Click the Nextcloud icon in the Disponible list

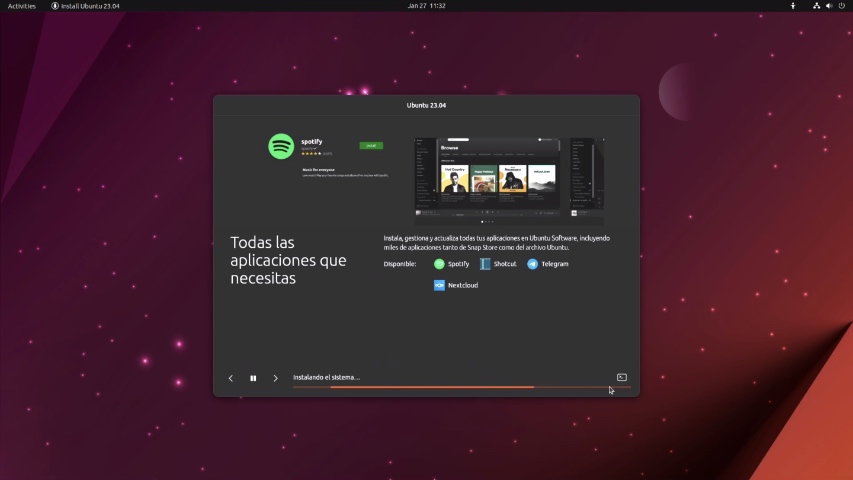(x=439, y=285)
